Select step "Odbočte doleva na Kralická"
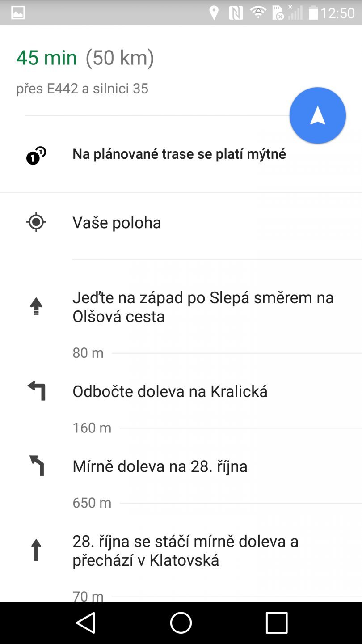Image resolution: width=362 pixels, height=644 pixels. 170,391
